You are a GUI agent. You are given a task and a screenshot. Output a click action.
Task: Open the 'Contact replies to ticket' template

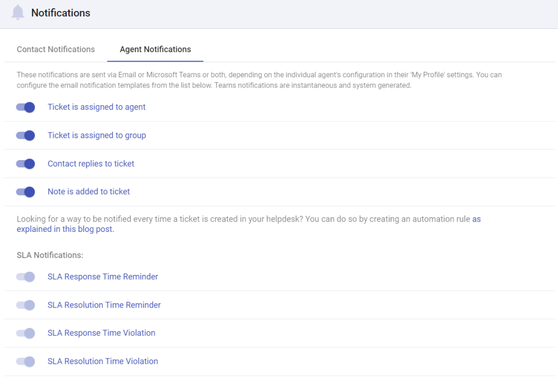90,163
